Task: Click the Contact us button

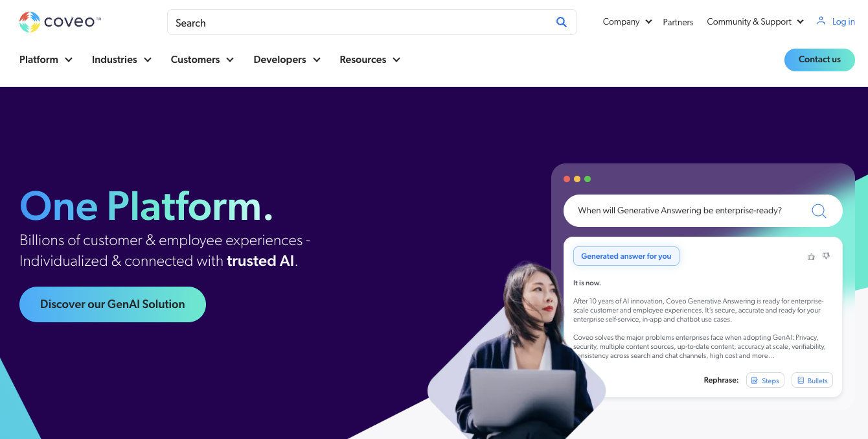Action: pos(819,60)
